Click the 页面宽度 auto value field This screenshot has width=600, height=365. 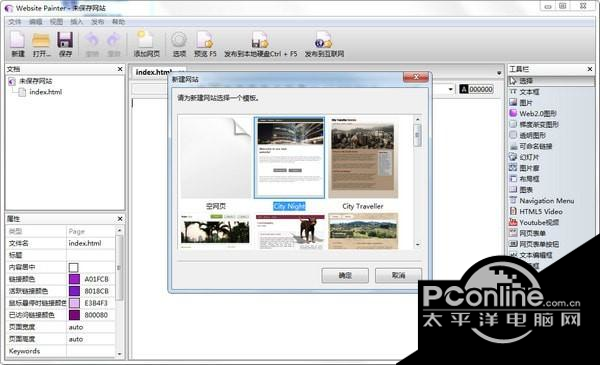point(90,327)
